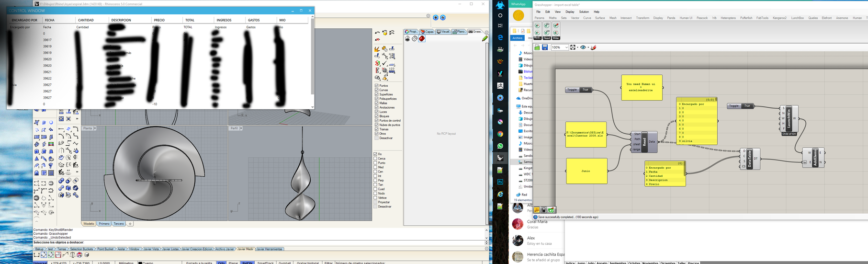Open the 100% zoom level dropdown
The width and height of the screenshot is (868, 264).
pyautogui.click(x=566, y=47)
